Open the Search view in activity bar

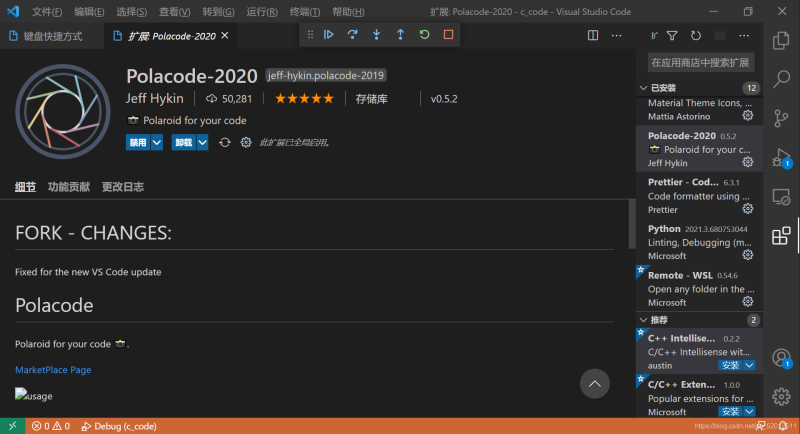pos(781,79)
